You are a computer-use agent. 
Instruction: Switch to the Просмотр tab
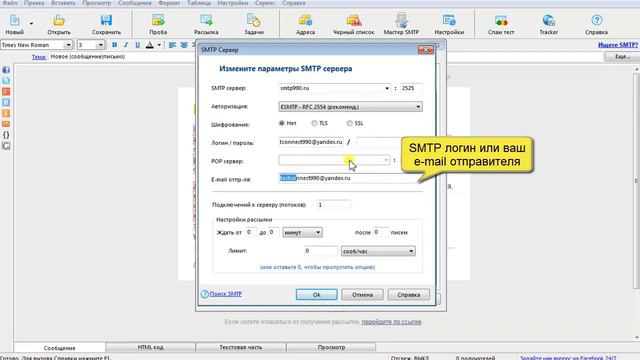point(331,347)
